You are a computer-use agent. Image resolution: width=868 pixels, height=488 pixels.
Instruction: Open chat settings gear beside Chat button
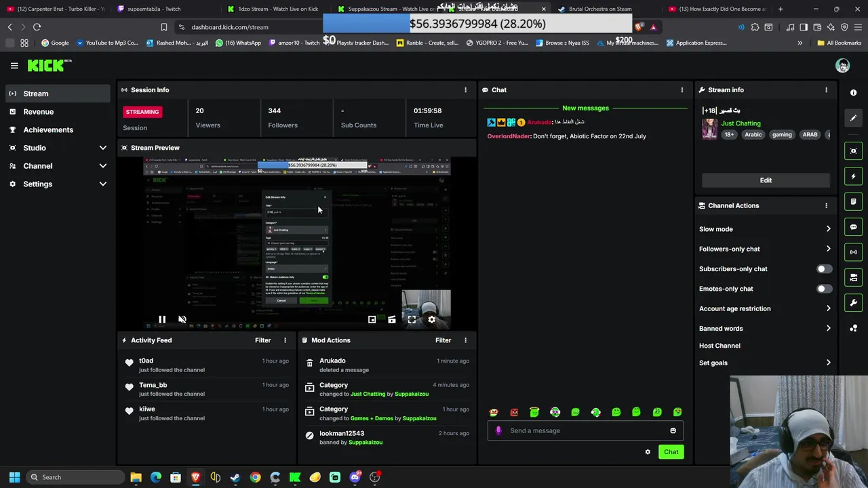tap(648, 452)
